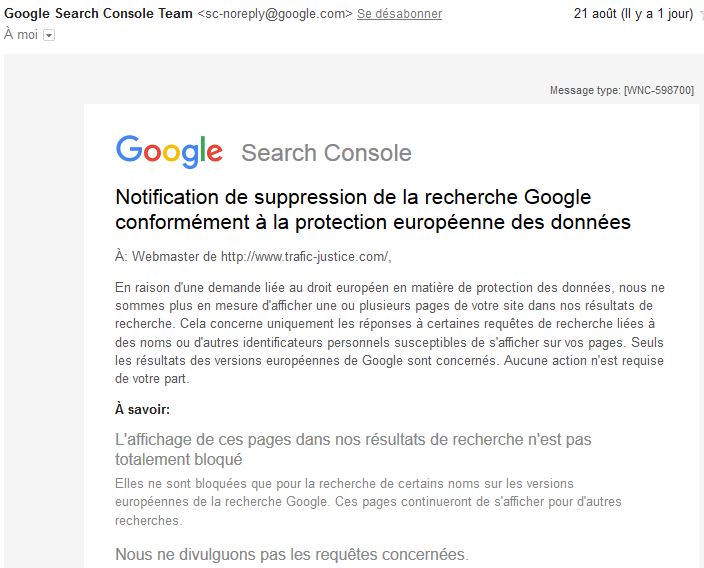
Task: Click the Search Console title text
Action: click(326, 153)
